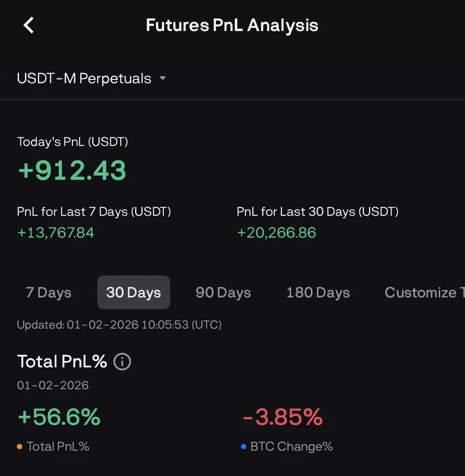Tap the -3.85% BTC change figure
The height and width of the screenshot is (476, 465).
(x=283, y=417)
